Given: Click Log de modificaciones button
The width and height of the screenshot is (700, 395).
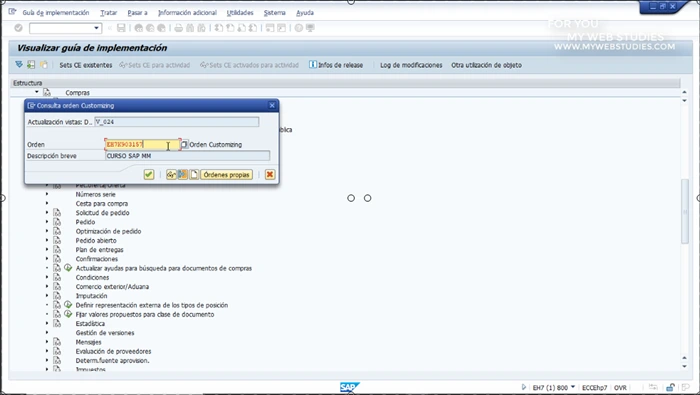Looking at the screenshot, I should pyautogui.click(x=411, y=65).
